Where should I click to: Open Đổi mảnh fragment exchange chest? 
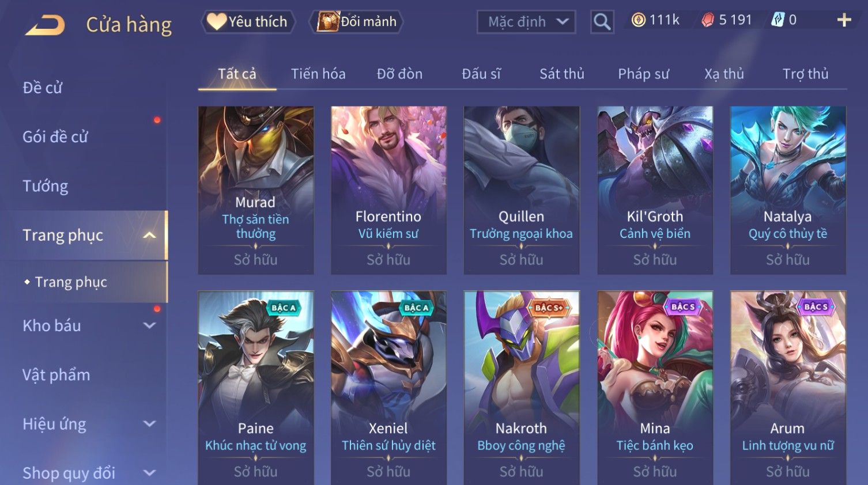tap(356, 22)
